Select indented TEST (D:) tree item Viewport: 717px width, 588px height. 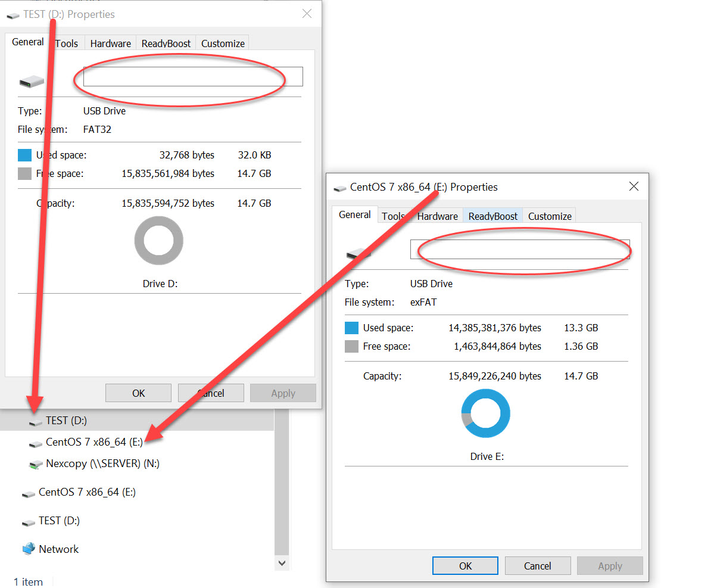[x=66, y=421]
